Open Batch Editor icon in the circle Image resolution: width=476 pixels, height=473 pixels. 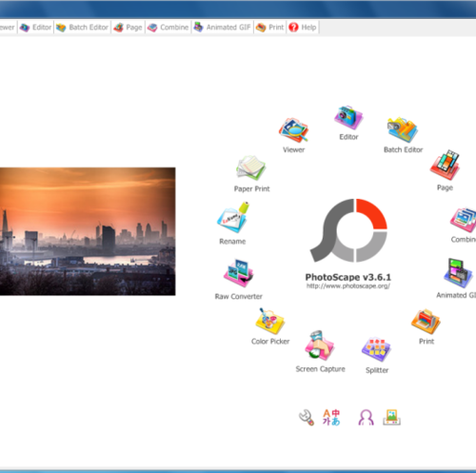[403, 129]
